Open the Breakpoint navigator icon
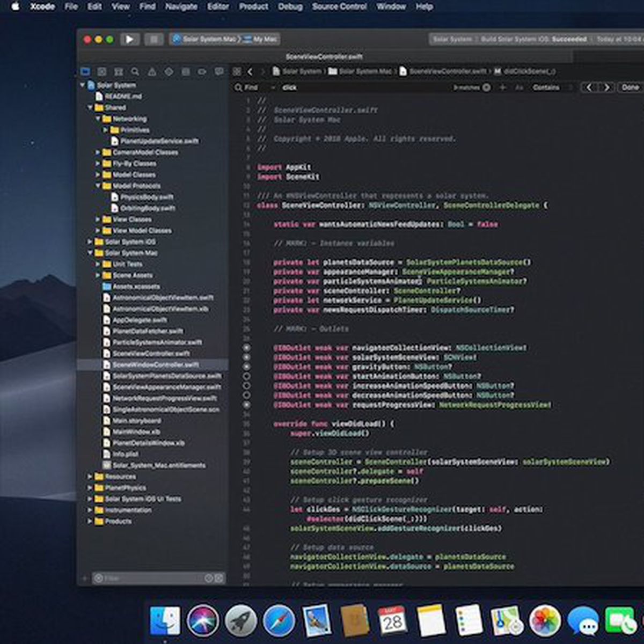This screenshot has width=644, height=644. click(202, 71)
